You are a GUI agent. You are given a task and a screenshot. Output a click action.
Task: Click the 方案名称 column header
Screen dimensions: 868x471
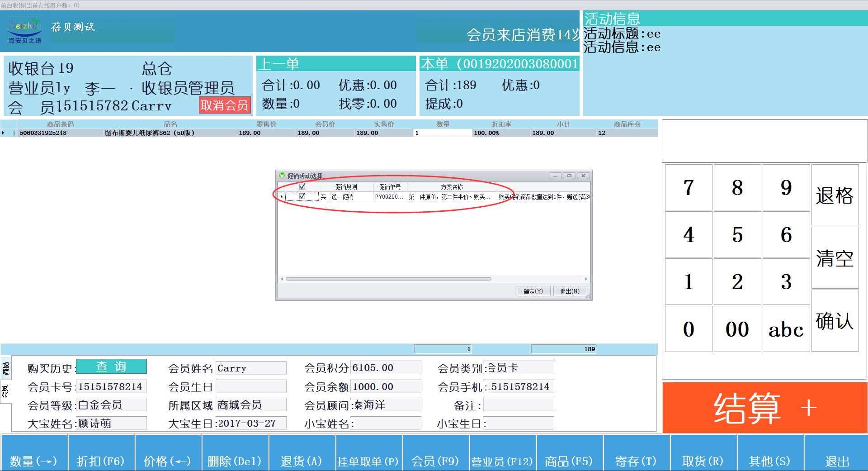point(452,187)
